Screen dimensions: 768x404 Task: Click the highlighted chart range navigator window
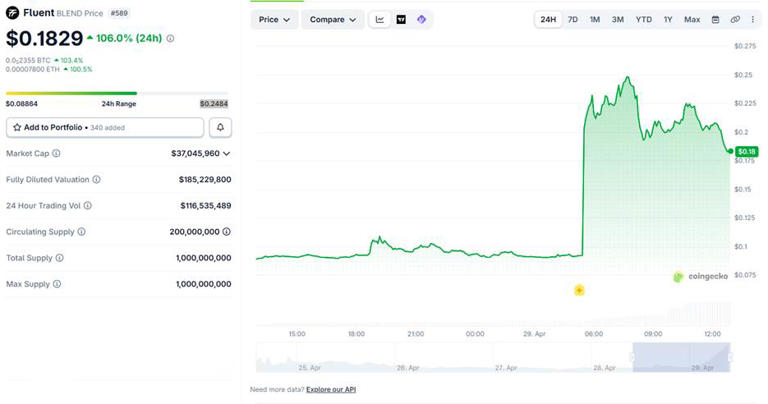681,357
